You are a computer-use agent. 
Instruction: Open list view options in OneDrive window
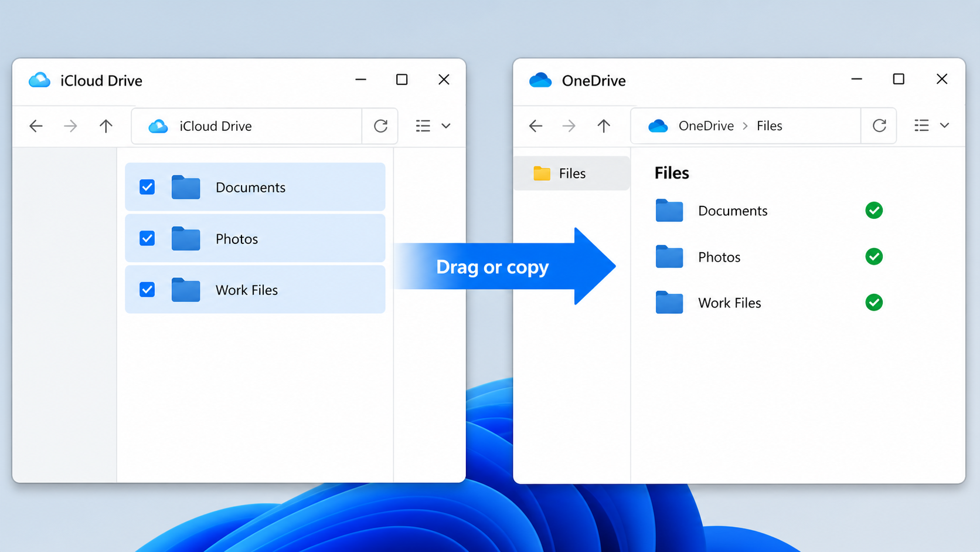point(921,125)
